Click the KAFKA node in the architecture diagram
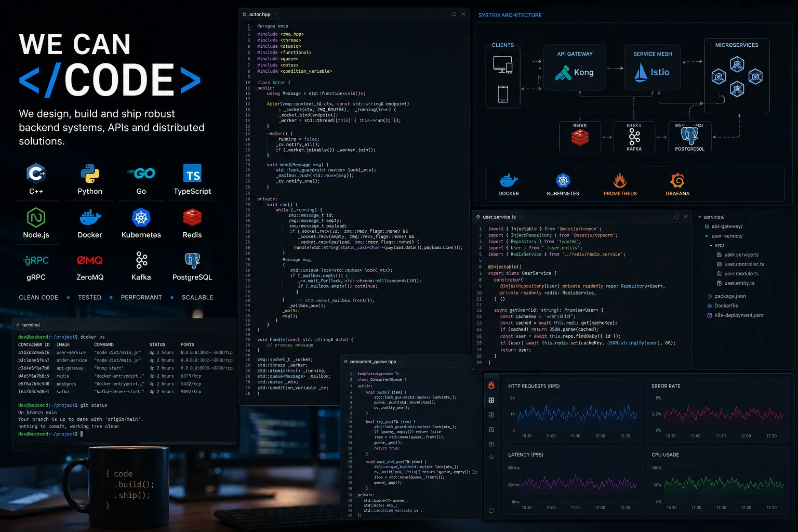The height and width of the screenshot is (532, 798). point(634,137)
